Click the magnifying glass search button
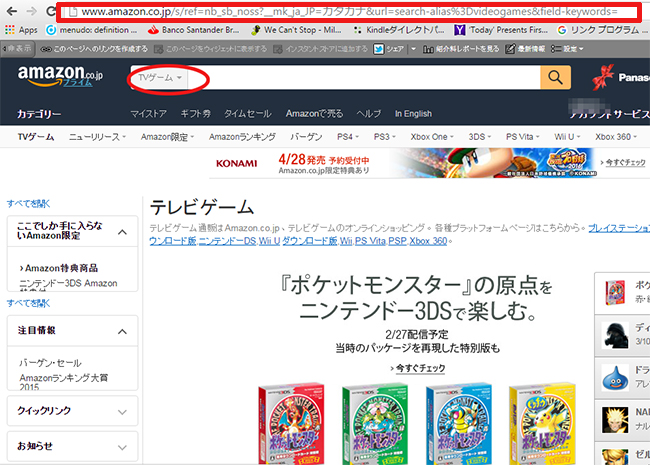This screenshot has height=465, width=650. (x=555, y=78)
